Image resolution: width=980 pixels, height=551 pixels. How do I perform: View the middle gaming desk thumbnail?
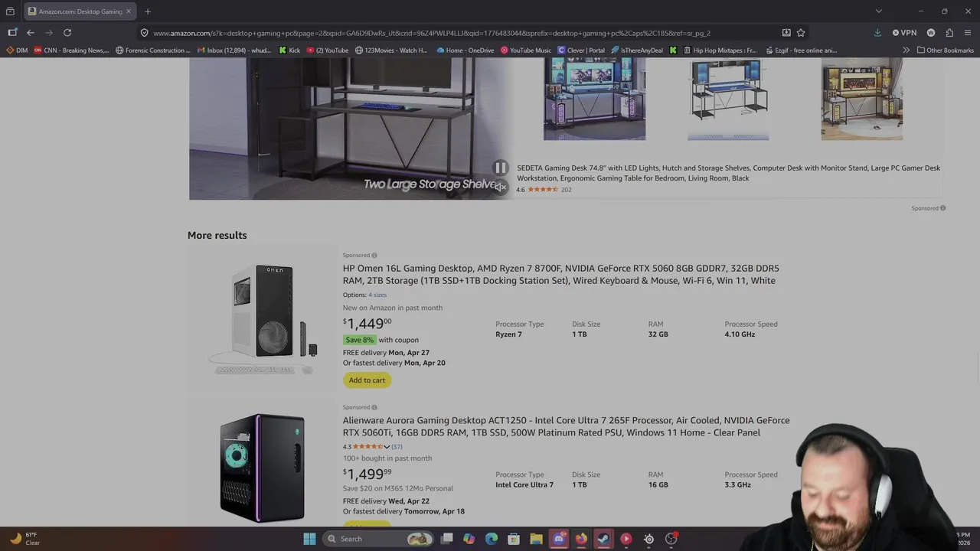(x=728, y=99)
